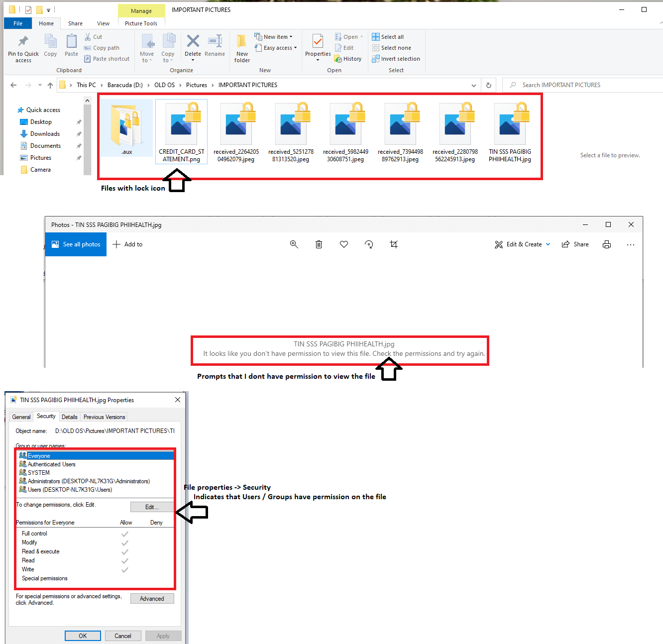Viewport: 663px width, 644px height.
Task: Switch to the Home ribbon tab
Action: 46,23
